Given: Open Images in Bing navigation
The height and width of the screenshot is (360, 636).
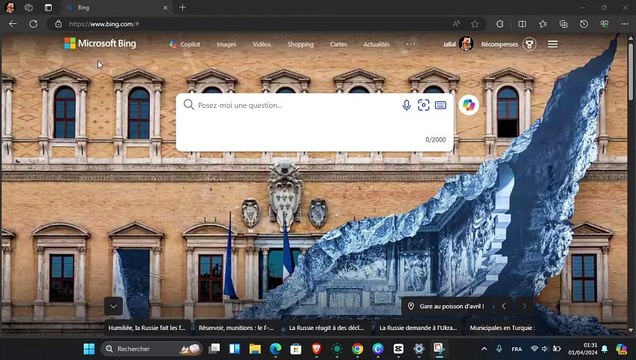Looking at the screenshot, I should tap(226, 44).
